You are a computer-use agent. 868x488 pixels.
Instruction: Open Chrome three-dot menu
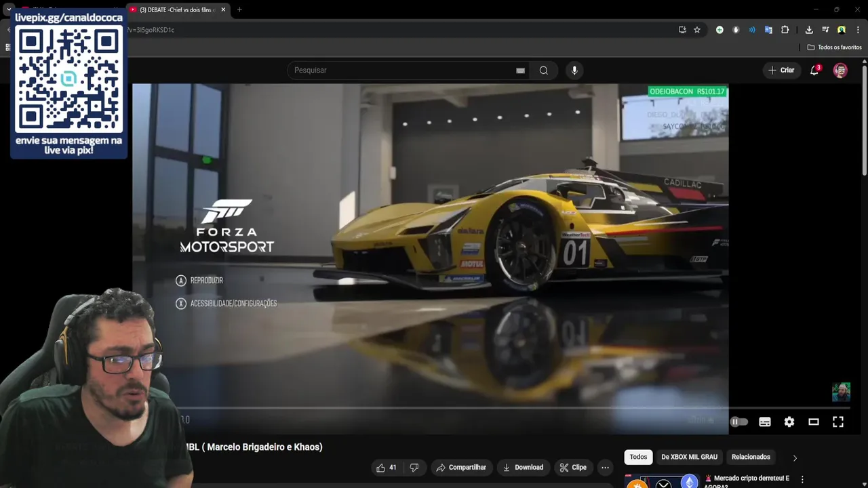coord(858,30)
